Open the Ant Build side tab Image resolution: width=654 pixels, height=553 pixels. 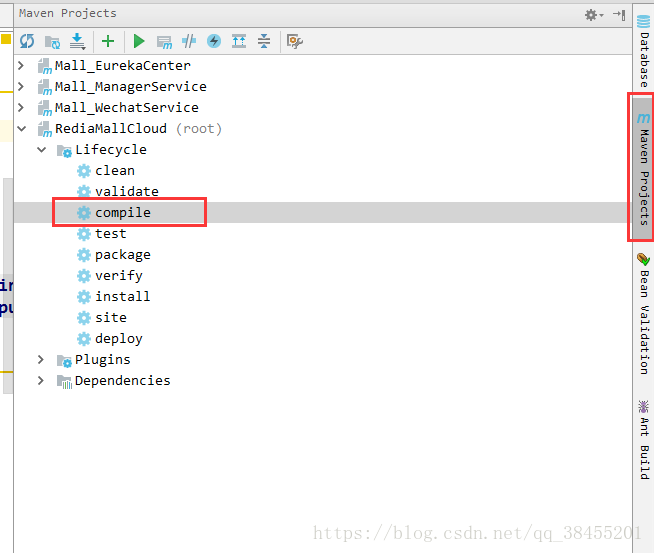644,440
